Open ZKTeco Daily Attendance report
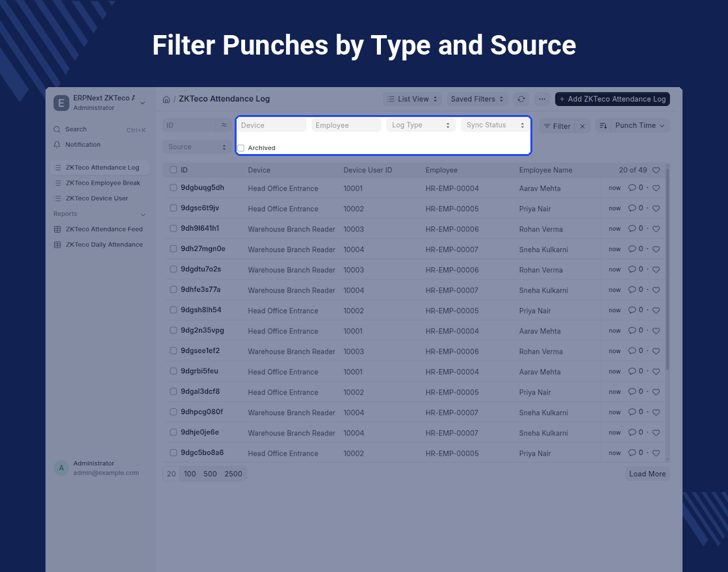 pyautogui.click(x=100, y=244)
